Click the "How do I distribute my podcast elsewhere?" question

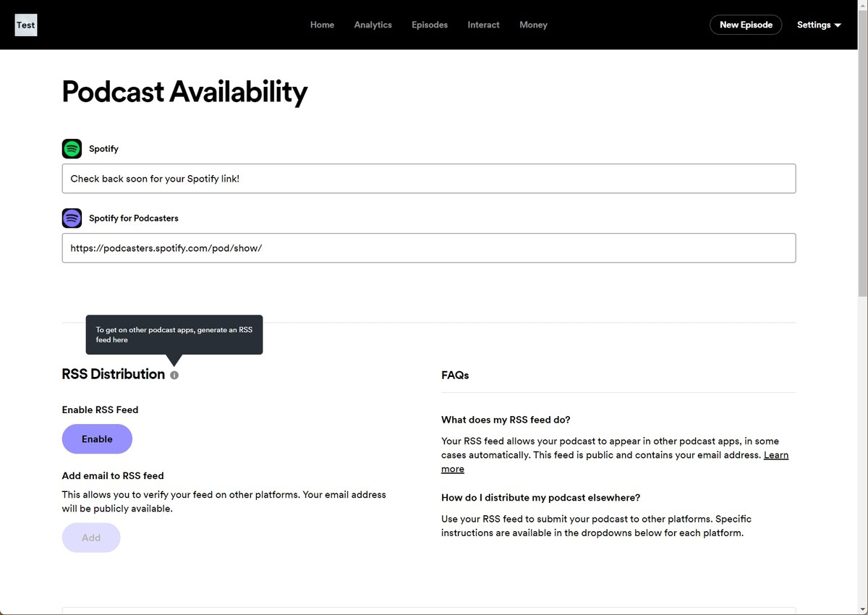540,498
